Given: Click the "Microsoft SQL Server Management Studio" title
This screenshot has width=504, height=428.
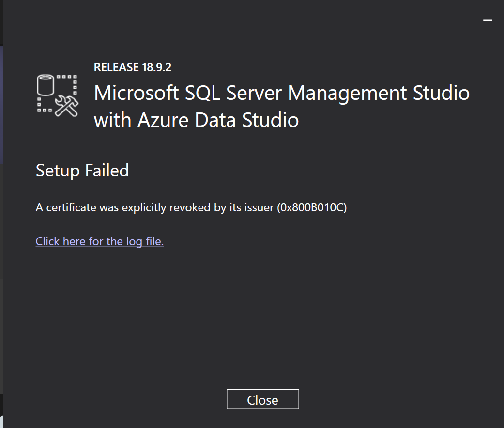Looking at the screenshot, I should (282, 93).
